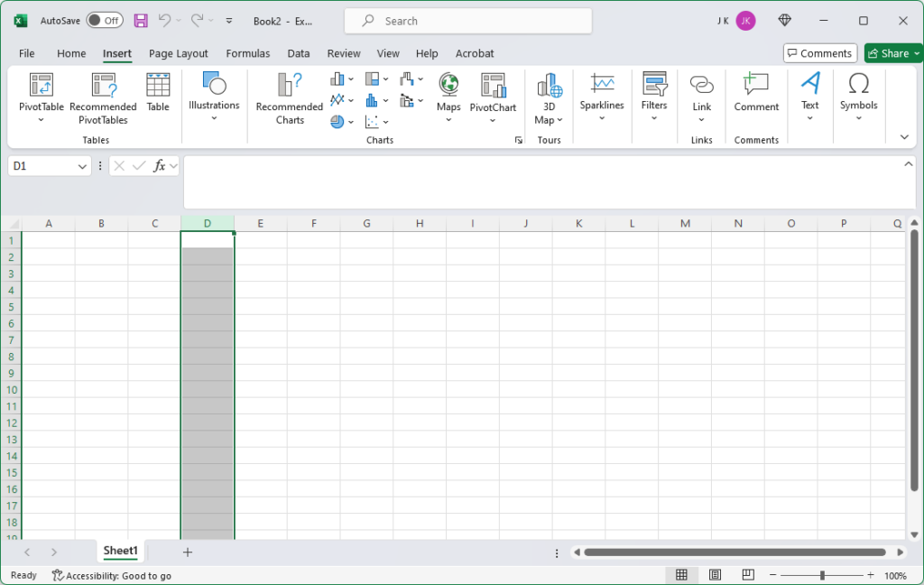
Task: Insert a Table
Action: point(158,95)
